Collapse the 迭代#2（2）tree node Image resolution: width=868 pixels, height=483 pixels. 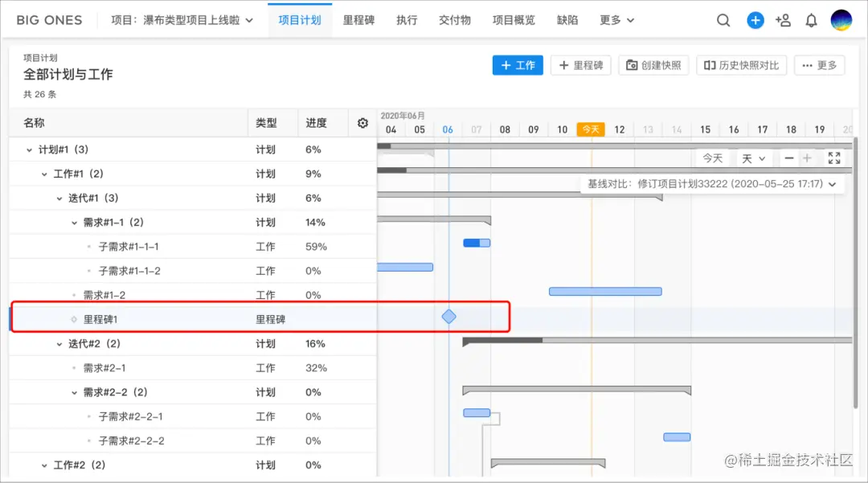(x=59, y=344)
